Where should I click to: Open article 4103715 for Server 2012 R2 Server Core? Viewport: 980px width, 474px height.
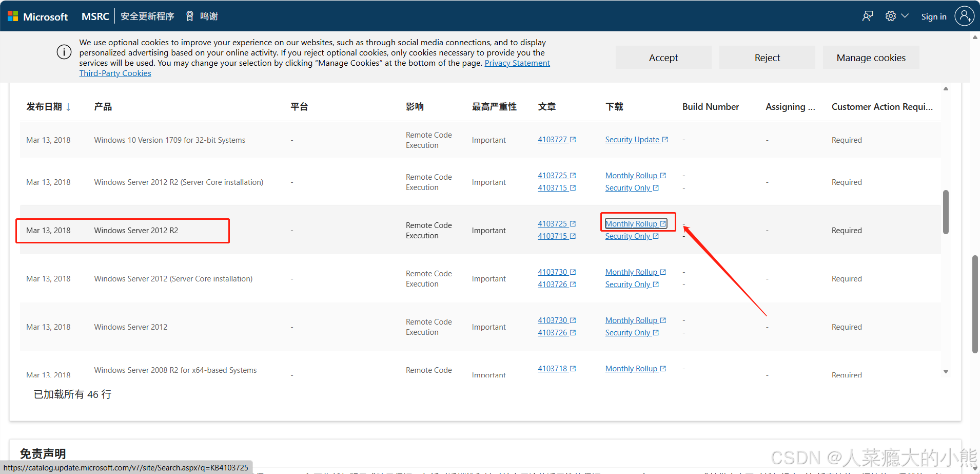point(557,188)
